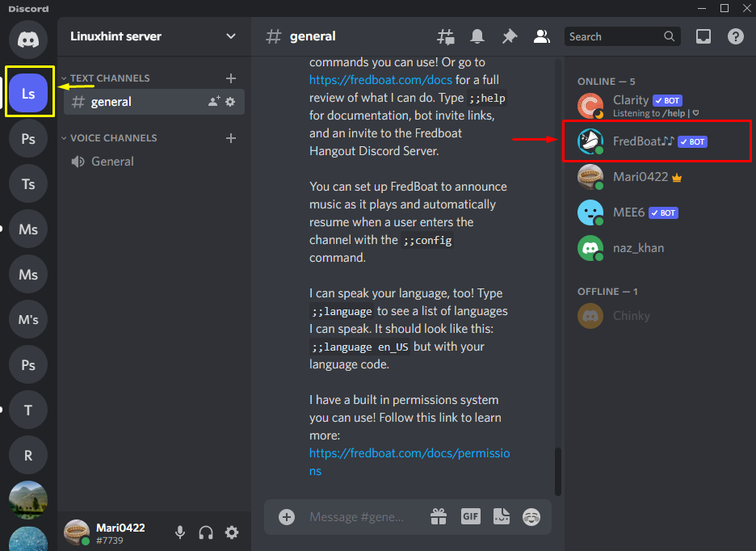Collapse the TEXT CHANNELS category

coord(106,78)
